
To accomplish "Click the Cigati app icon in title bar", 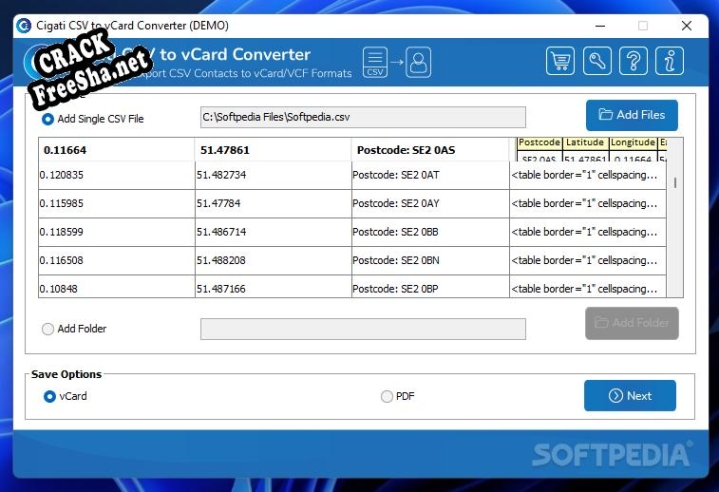I will tap(23, 25).
